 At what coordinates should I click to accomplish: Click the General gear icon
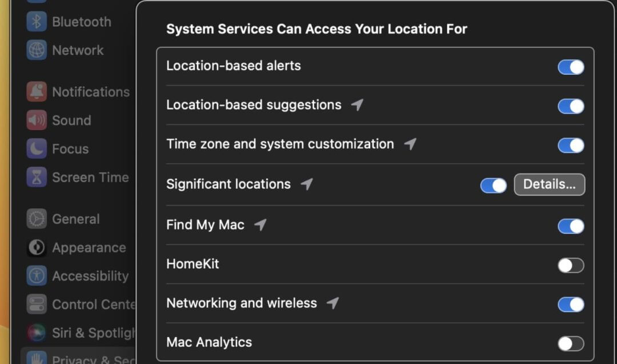tap(37, 219)
